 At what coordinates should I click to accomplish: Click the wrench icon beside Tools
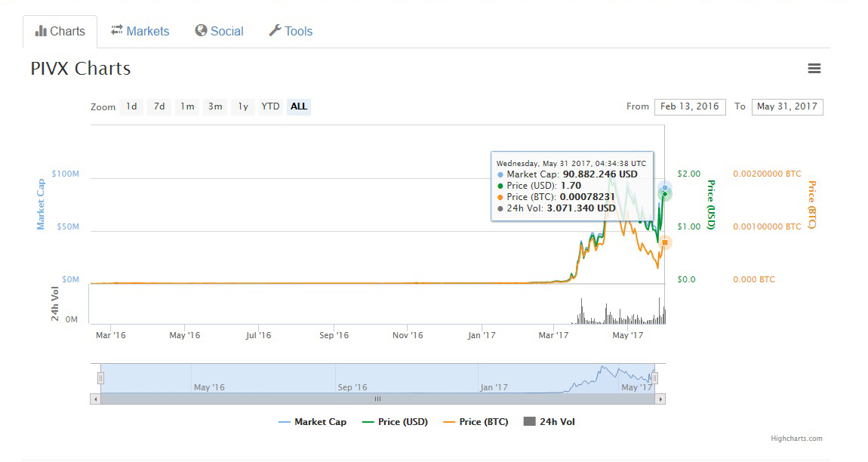click(x=275, y=30)
